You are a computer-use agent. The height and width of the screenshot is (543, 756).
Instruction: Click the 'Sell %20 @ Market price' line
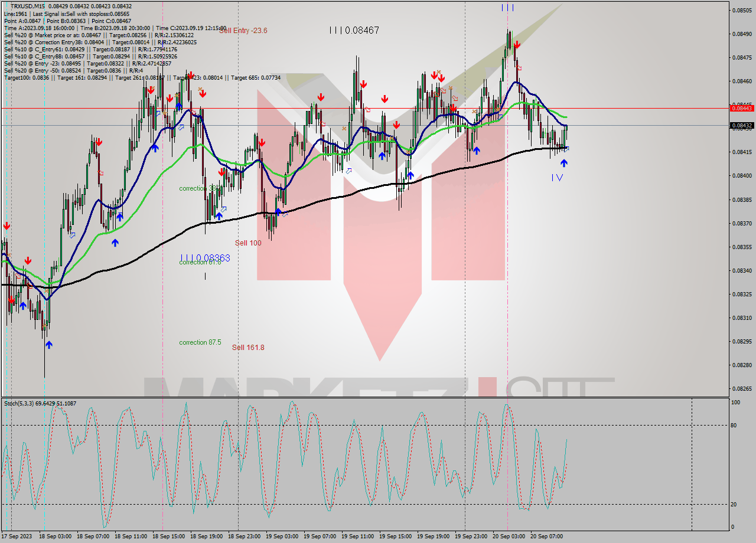coord(99,35)
